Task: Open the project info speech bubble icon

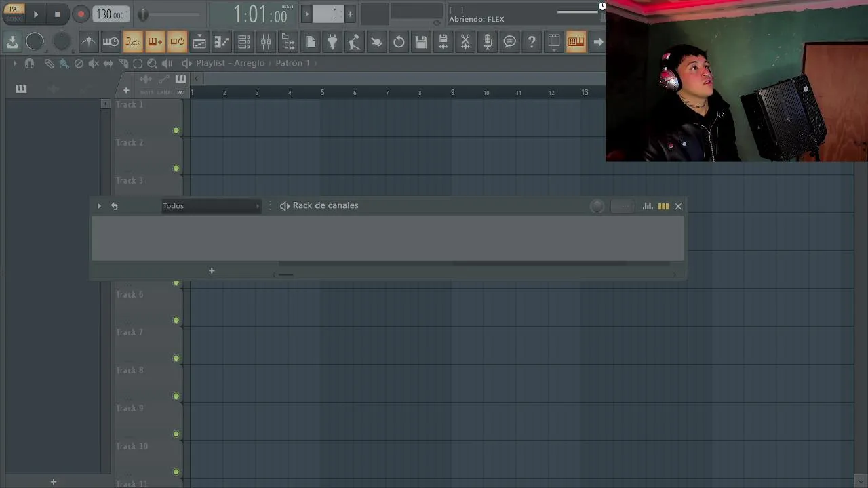Action: pos(510,42)
